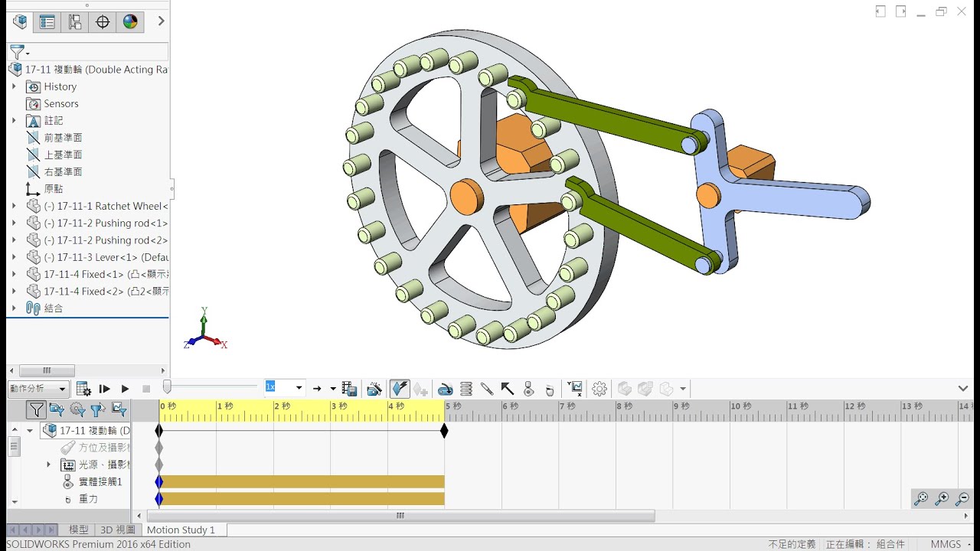Select 17-11-4 Fixed<1> component

(x=106, y=274)
